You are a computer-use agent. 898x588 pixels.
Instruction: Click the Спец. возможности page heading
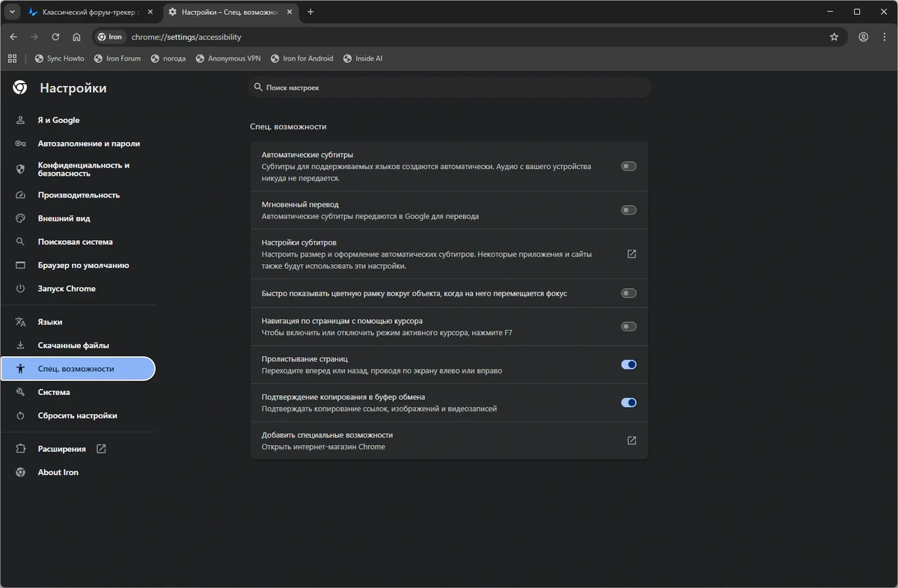click(x=288, y=126)
